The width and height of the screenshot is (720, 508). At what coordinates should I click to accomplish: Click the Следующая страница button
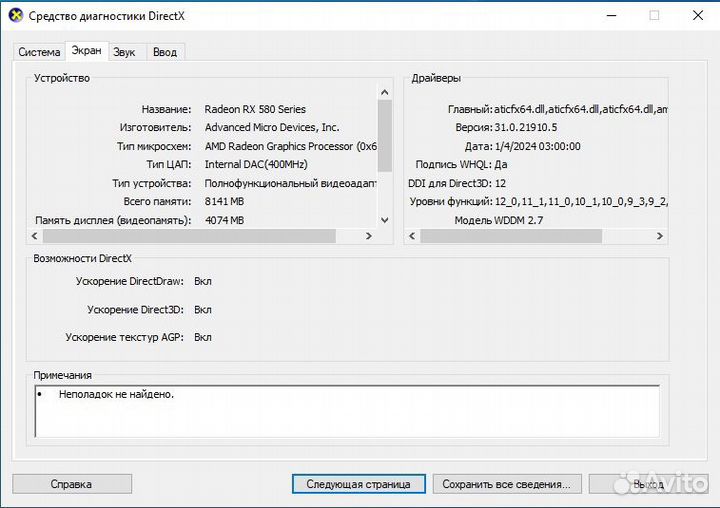(358, 484)
